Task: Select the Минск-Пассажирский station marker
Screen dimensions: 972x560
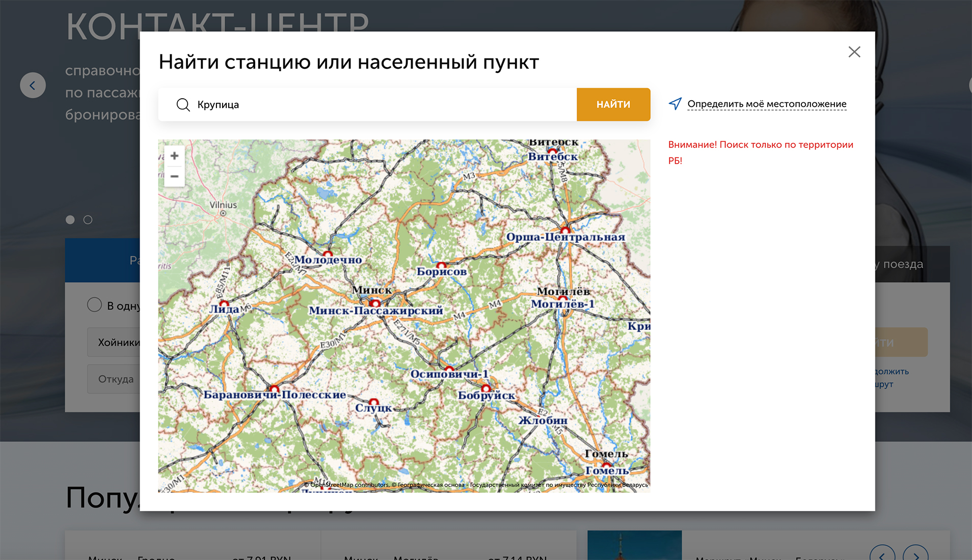Action: tap(375, 304)
